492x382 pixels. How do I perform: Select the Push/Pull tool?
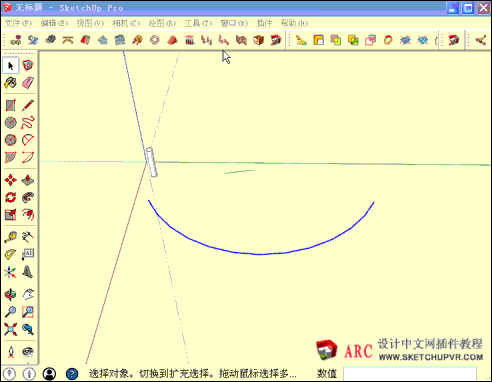pyautogui.click(x=28, y=180)
